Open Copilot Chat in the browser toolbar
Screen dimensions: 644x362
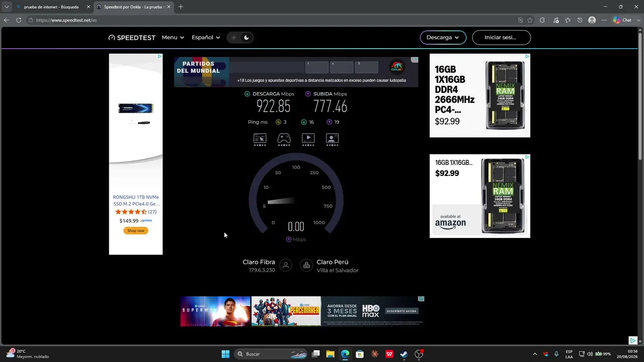[x=622, y=20]
